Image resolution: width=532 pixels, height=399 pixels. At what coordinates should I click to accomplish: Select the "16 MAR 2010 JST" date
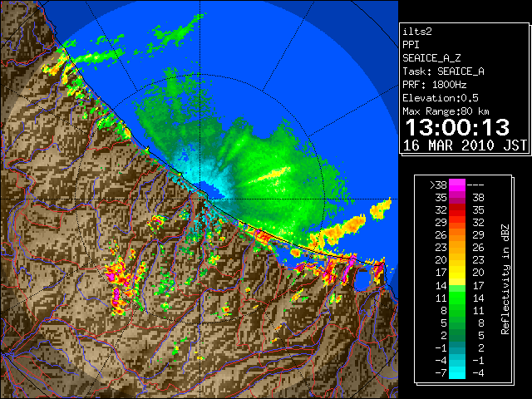[465, 145]
